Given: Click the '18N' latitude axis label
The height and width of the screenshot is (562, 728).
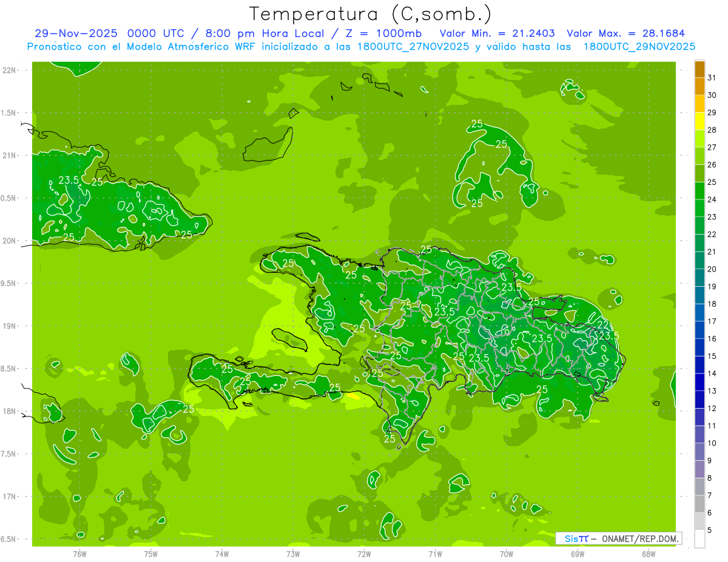Looking at the screenshot, I should coord(10,411).
